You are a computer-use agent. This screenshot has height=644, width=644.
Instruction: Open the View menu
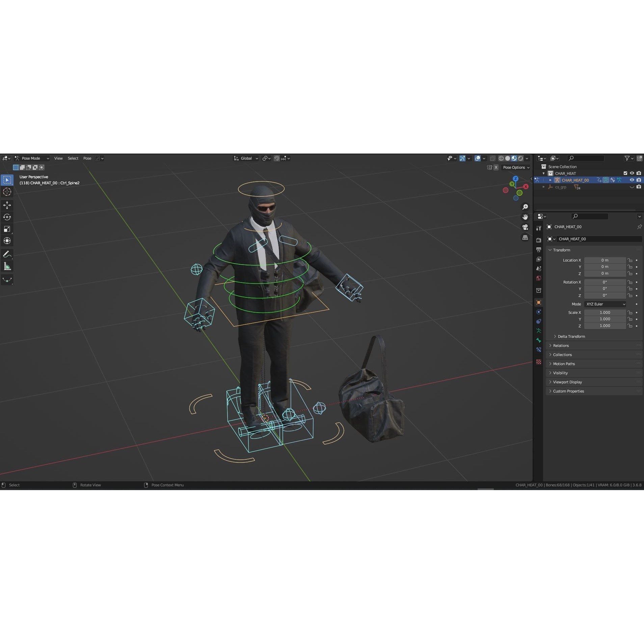[58, 158]
